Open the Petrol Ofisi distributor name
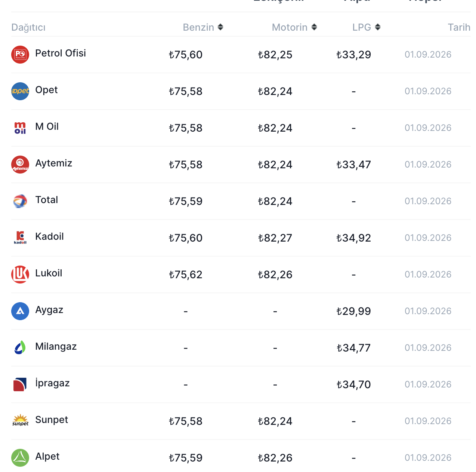The image size is (476, 472). click(x=61, y=53)
